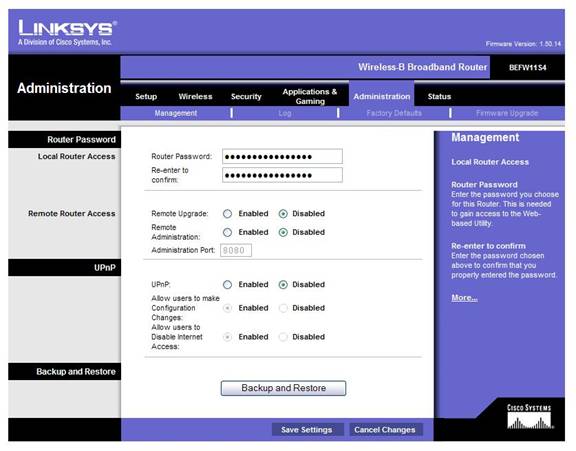Click the Linksys logo
This screenshot has height=451, width=576.
click(x=67, y=33)
